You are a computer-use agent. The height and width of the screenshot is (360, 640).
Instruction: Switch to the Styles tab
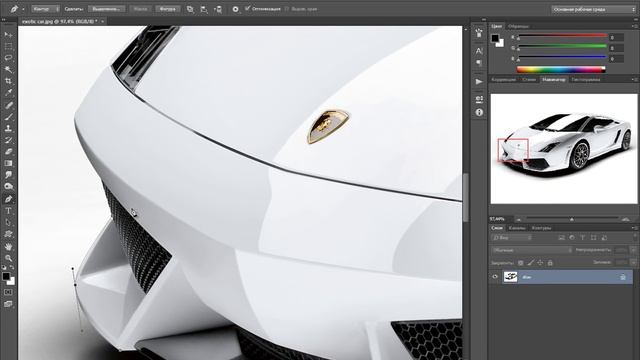[529, 80]
